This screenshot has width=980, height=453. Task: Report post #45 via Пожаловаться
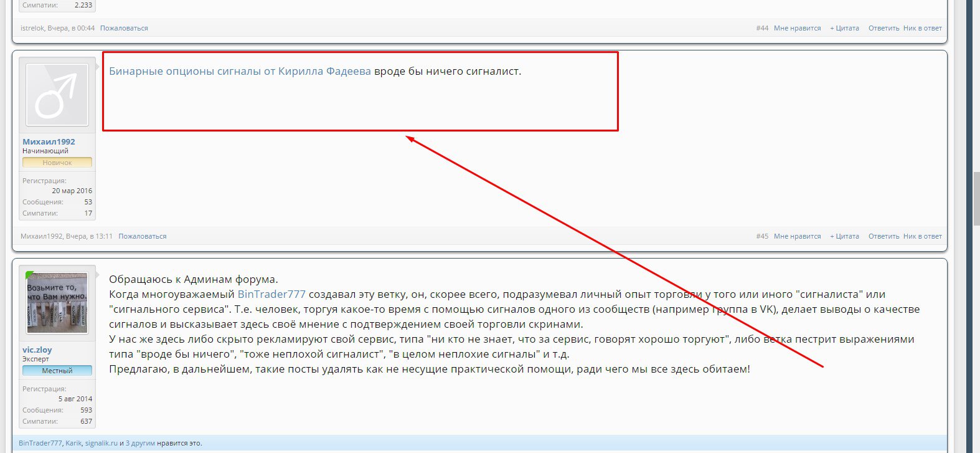143,236
